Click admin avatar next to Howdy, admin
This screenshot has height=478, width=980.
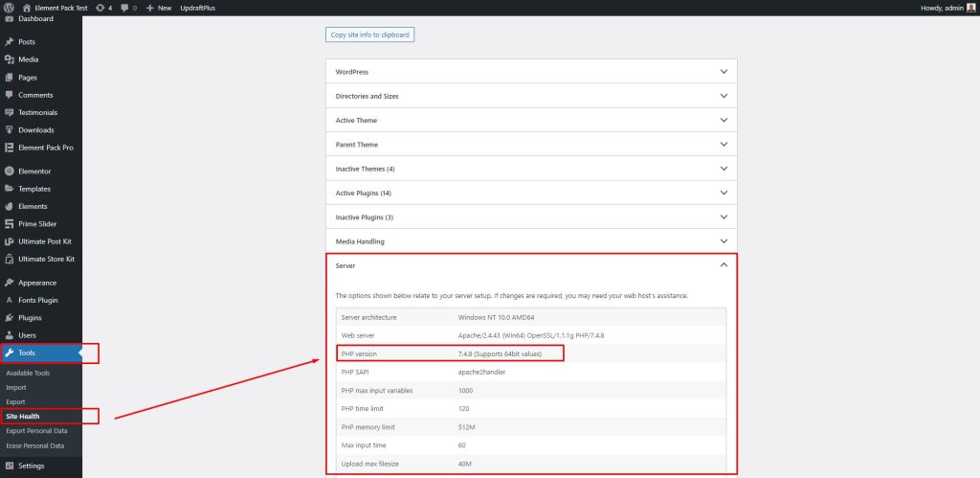(x=970, y=8)
